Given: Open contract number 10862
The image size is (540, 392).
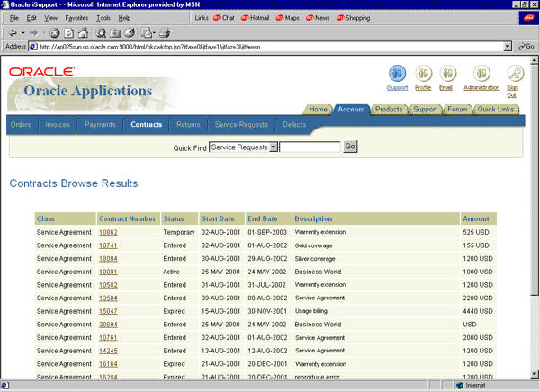Looking at the screenshot, I should [x=108, y=232].
